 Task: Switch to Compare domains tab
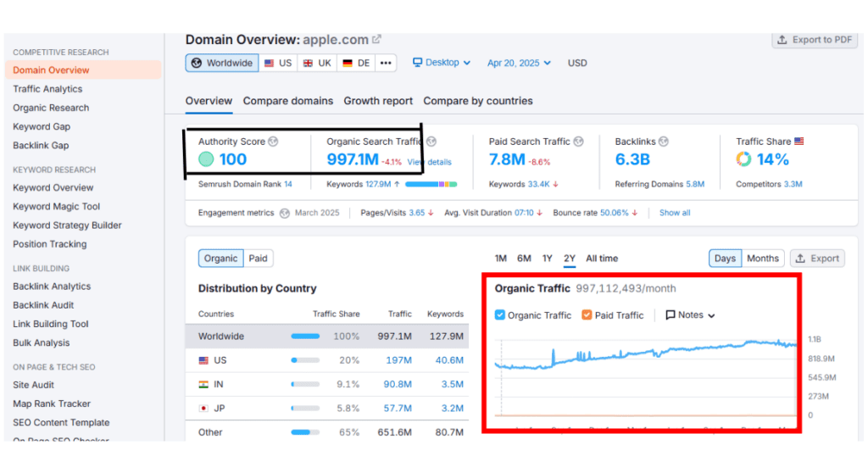288,101
